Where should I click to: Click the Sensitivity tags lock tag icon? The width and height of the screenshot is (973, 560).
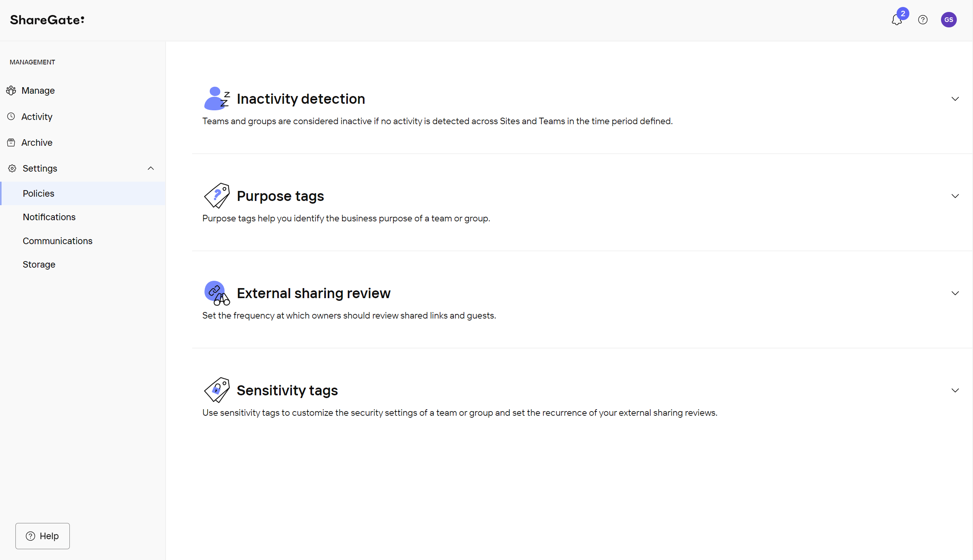(x=216, y=390)
